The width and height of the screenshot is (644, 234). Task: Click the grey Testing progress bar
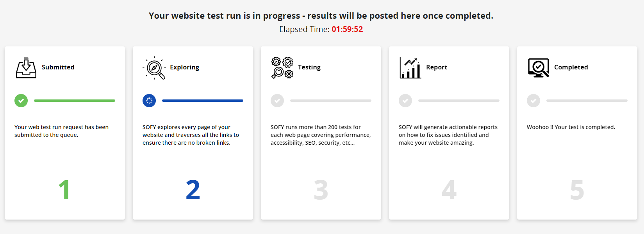(331, 101)
